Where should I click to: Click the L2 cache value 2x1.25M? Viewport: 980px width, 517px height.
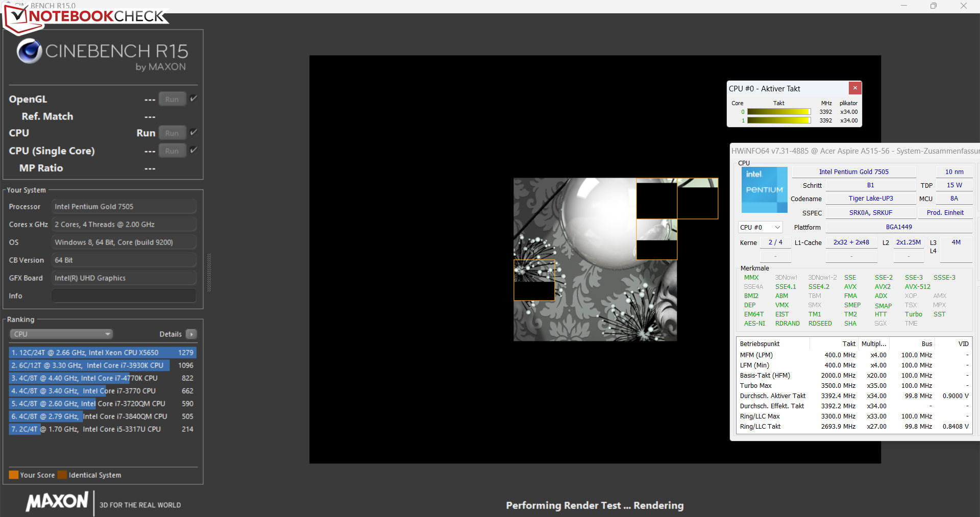(909, 242)
